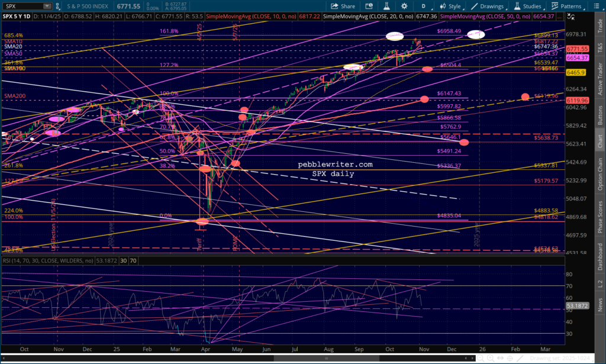Open the Drawings menu
This screenshot has height=364, width=606.
488,6
